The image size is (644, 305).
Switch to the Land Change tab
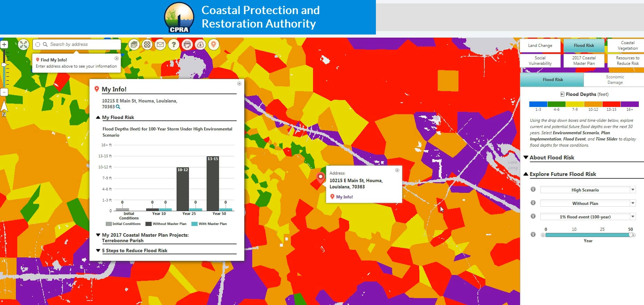(540, 46)
